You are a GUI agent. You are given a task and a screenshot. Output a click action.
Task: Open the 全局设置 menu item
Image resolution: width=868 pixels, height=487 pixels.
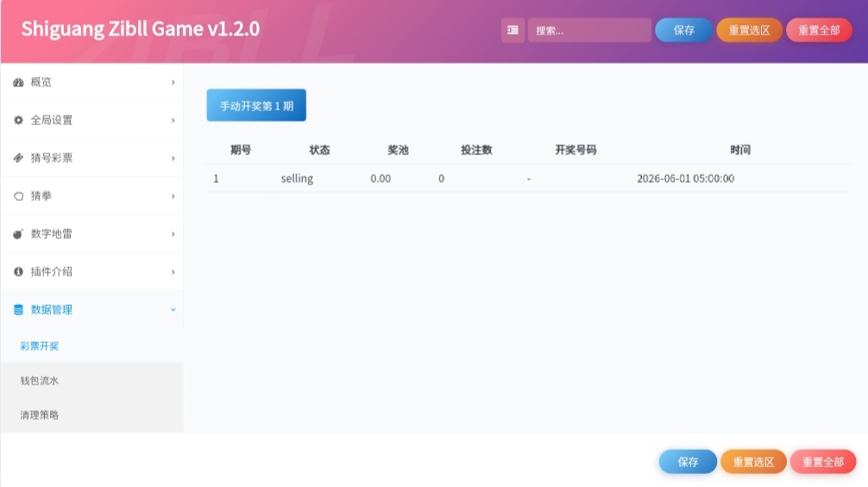(x=92, y=120)
